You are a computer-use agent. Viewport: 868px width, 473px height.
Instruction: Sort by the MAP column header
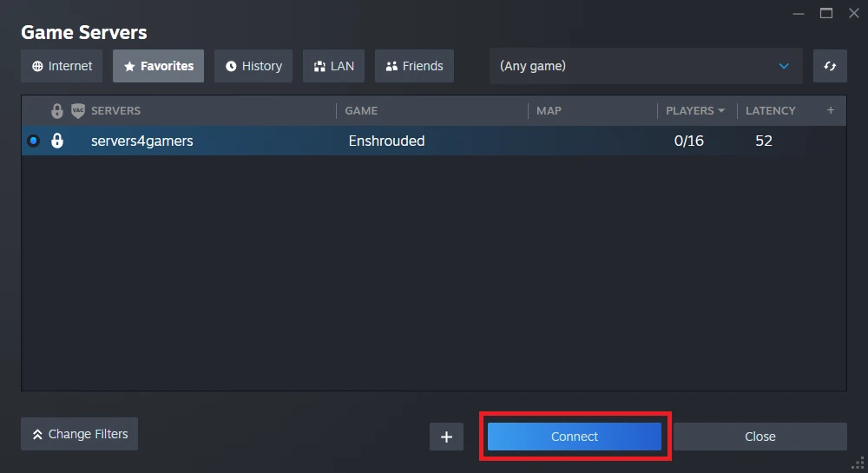coord(549,110)
